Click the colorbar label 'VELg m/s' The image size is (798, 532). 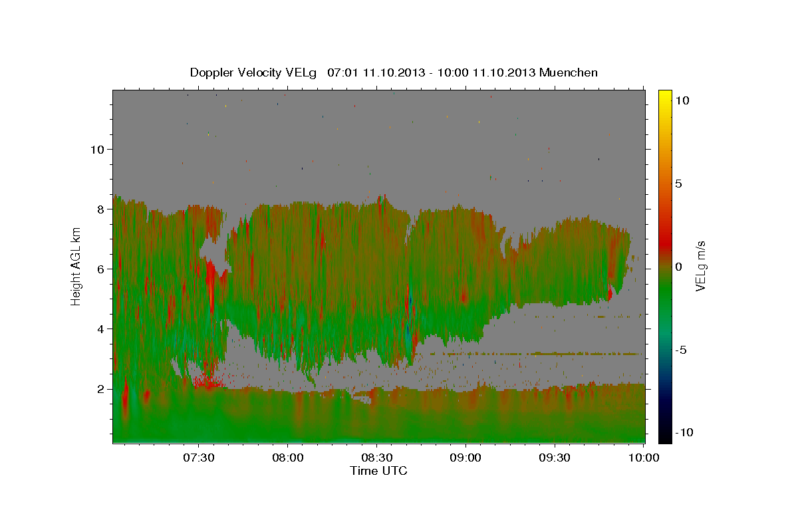coord(700,266)
